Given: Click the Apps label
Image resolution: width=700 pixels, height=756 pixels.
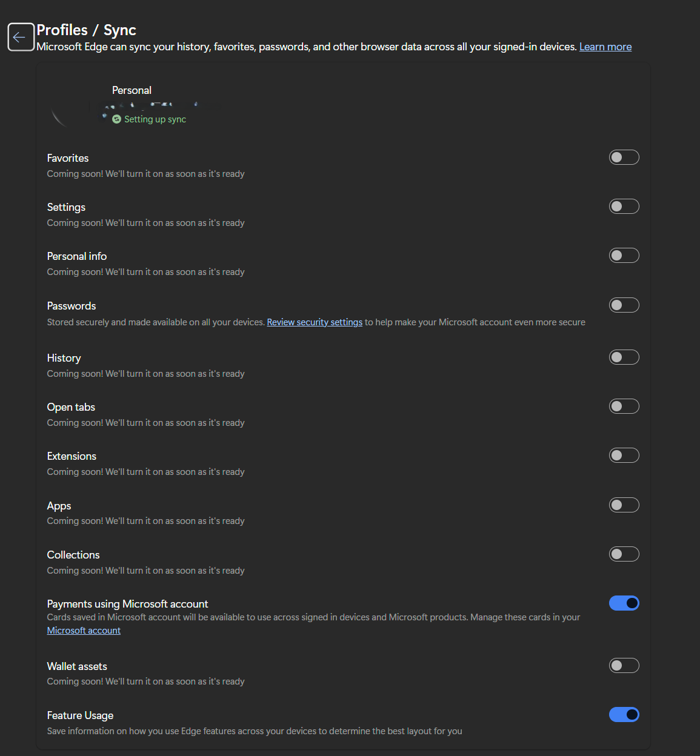Looking at the screenshot, I should click(x=59, y=506).
